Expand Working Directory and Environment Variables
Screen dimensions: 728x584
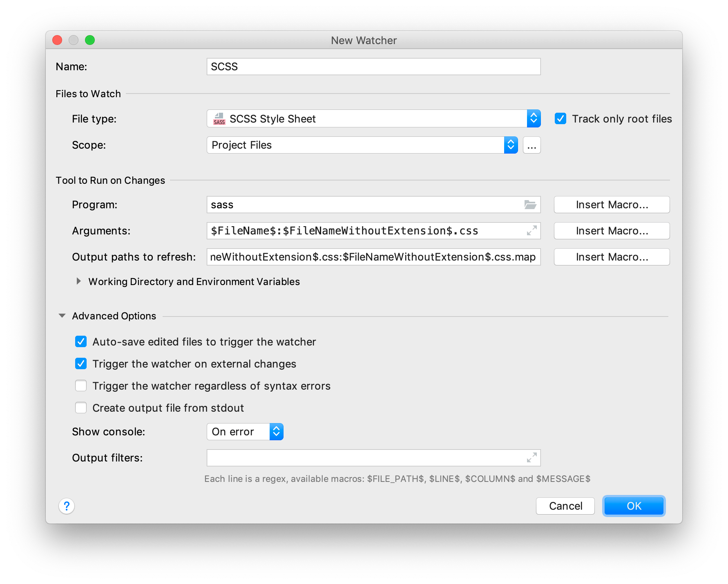point(78,281)
